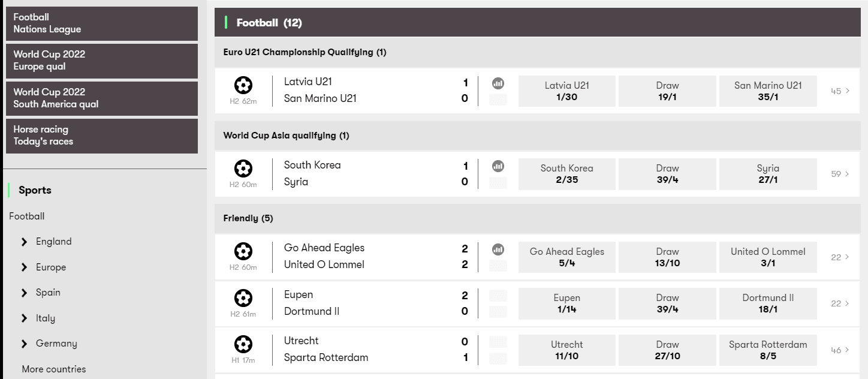
Task: Bet on South Korea at 2/35
Action: pyautogui.click(x=567, y=174)
